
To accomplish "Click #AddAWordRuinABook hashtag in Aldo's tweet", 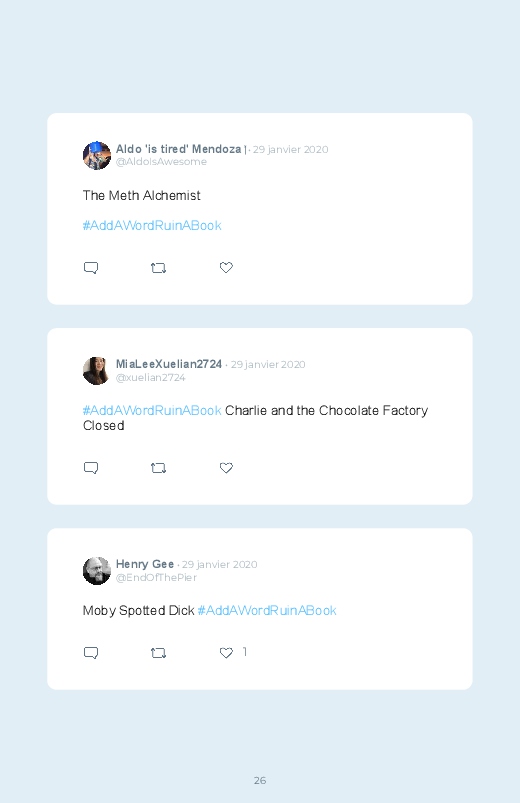I will 152,226.
